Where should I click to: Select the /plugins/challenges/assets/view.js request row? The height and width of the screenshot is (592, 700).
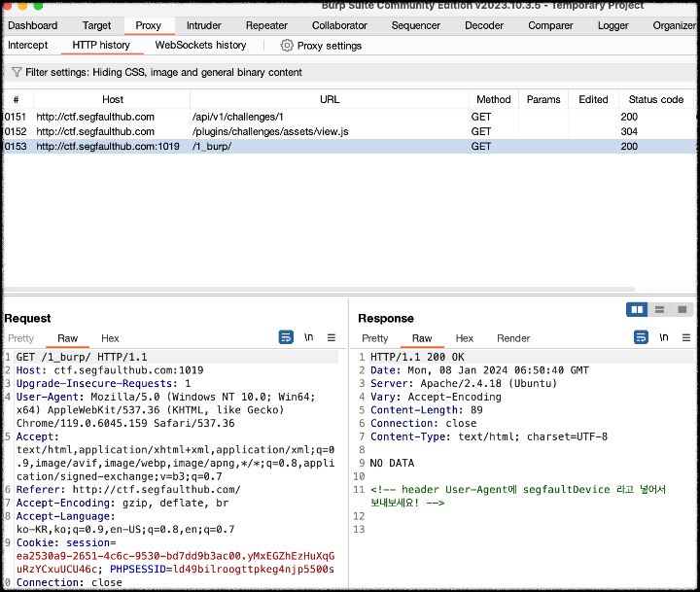[349, 131]
